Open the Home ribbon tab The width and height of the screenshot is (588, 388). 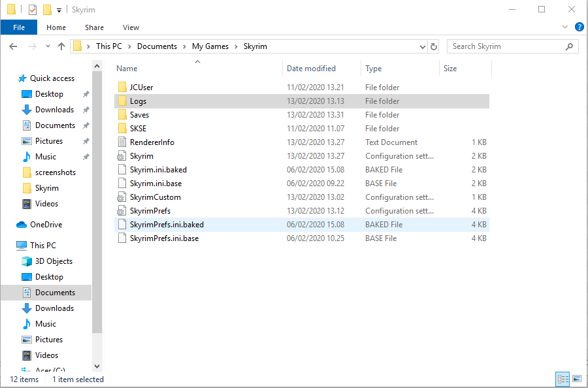56,27
